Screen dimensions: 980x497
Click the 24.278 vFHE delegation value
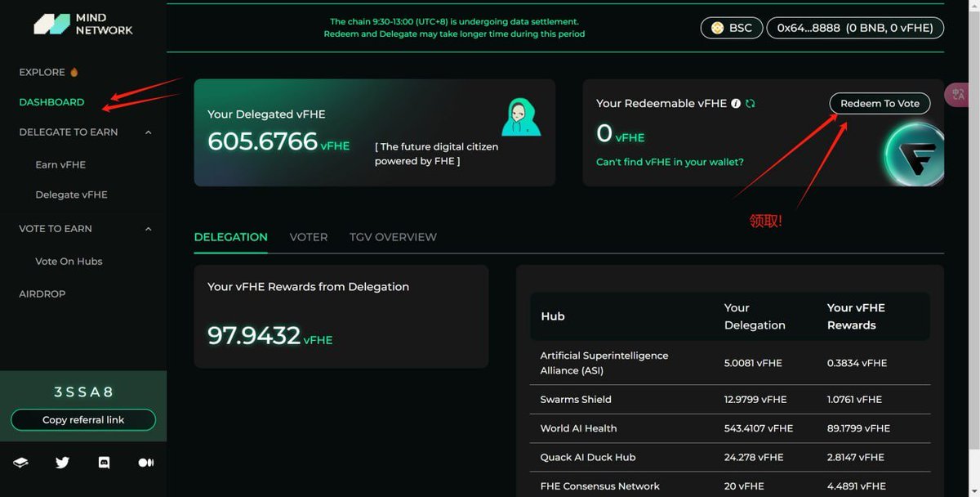pyautogui.click(x=753, y=458)
